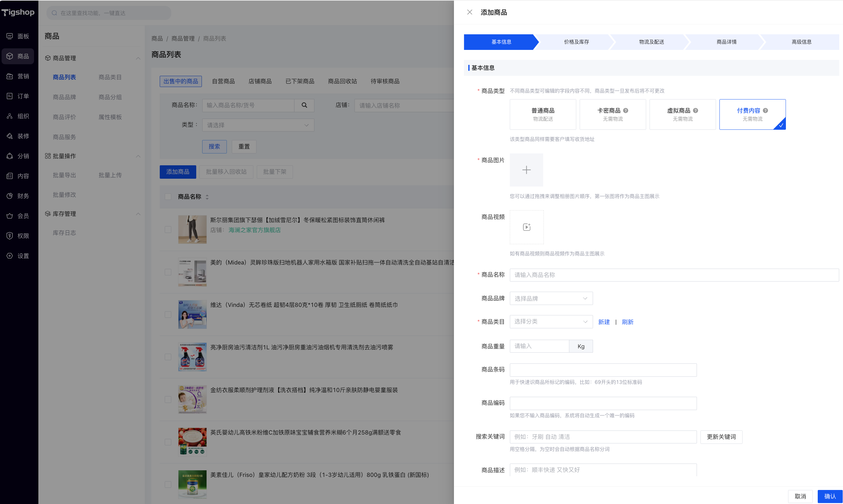Screen dimensions: 843x504
Task: Open the 选择分类 category dropdown
Action: [x=551, y=322]
